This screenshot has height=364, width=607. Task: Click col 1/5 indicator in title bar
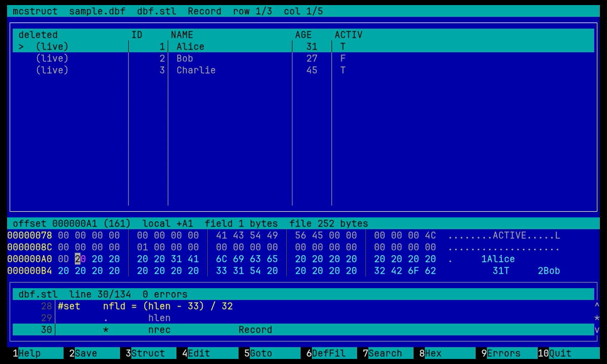pyautogui.click(x=303, y=11)
